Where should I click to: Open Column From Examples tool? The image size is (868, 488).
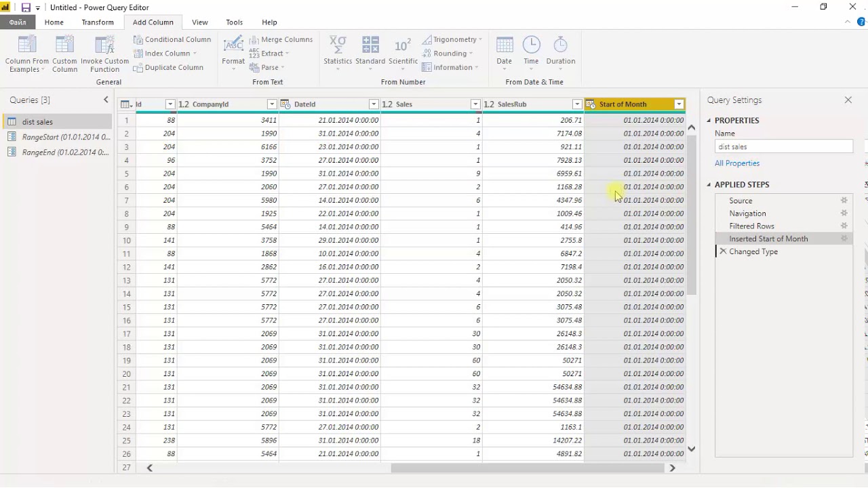tap(27, 54)
